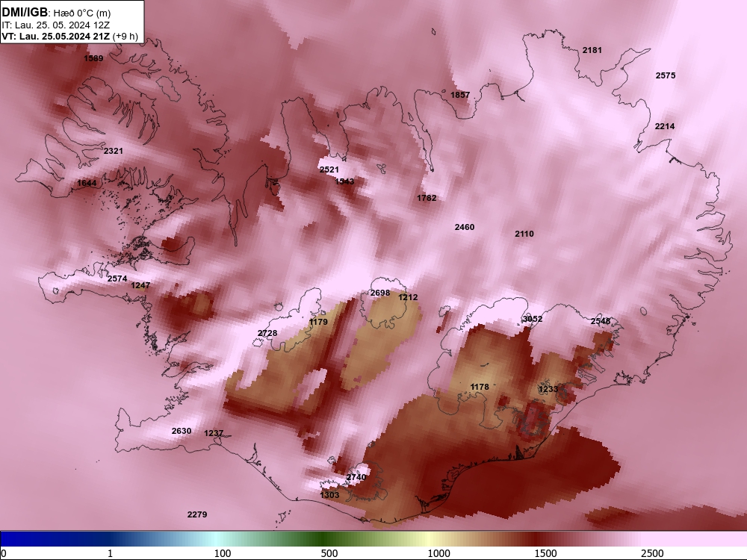Click the value 1237
This screenshot has width=747, height=560.
(x=214, y=433)
